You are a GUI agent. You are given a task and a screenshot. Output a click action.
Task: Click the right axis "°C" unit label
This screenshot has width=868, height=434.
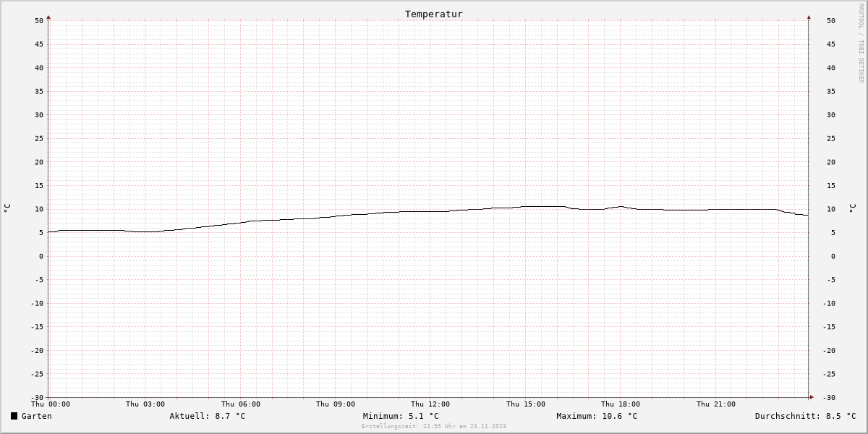coord(852,208)
